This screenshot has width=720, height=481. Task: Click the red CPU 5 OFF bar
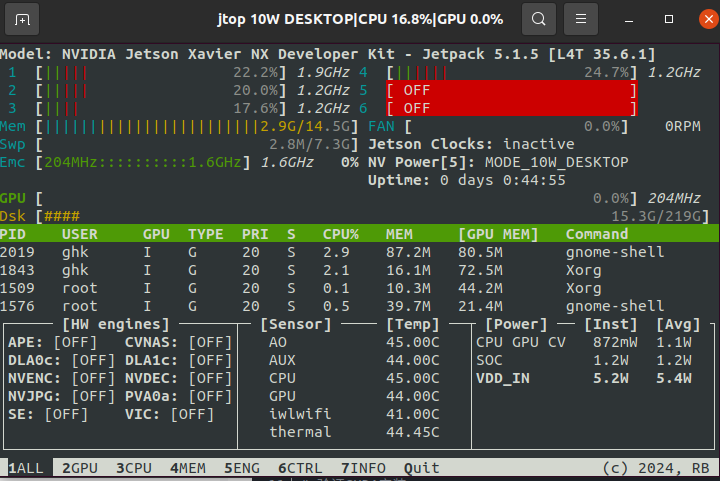pos(512,90)
